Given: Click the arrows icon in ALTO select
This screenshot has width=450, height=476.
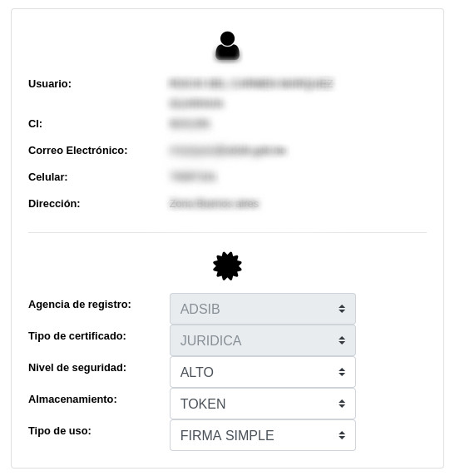Looking at the screenshot, I should click(342, 372).
